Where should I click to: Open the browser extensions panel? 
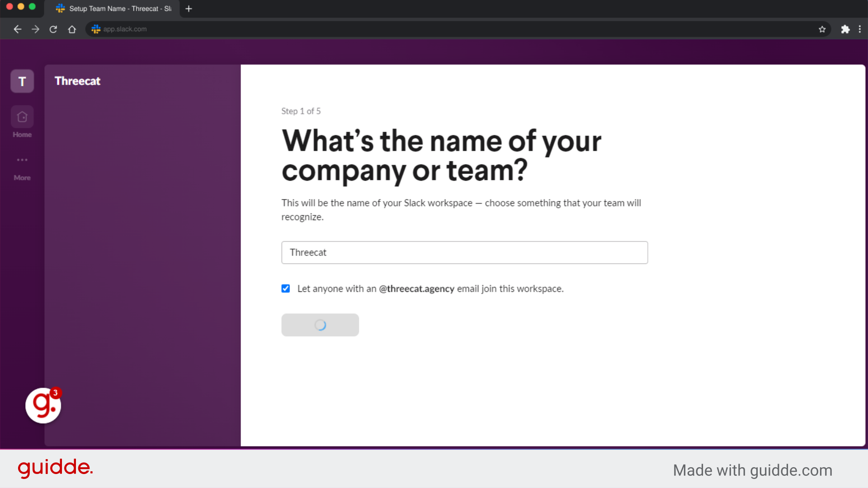coord(845,29)
